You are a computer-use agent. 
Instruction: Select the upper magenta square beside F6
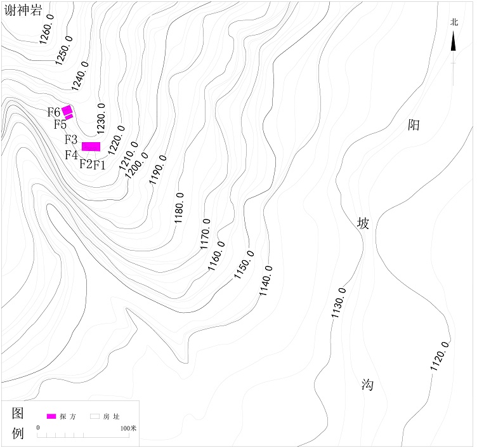pos(67,110)
